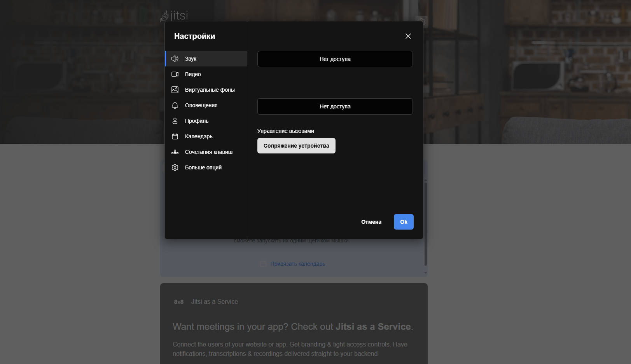The width and height of the screenshot is (631, 364).
Task: Click the Jitsi logo at the top
Action: pos(174,16)
